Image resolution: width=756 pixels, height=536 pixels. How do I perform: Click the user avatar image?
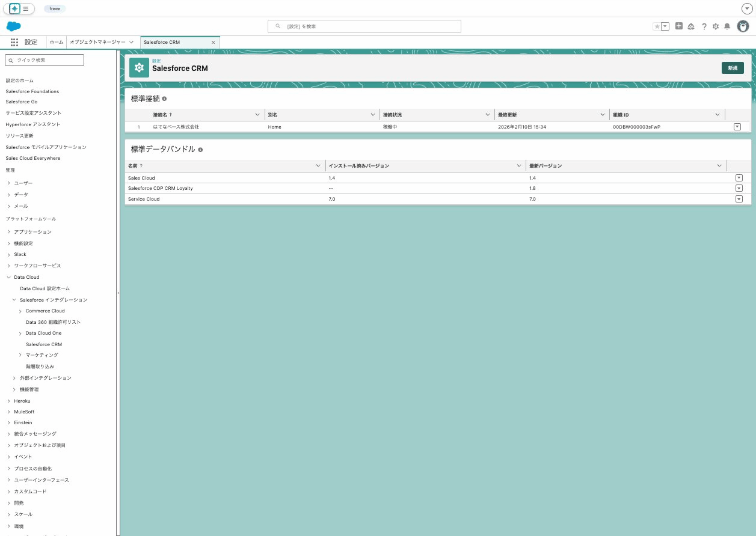pos(743,26)
